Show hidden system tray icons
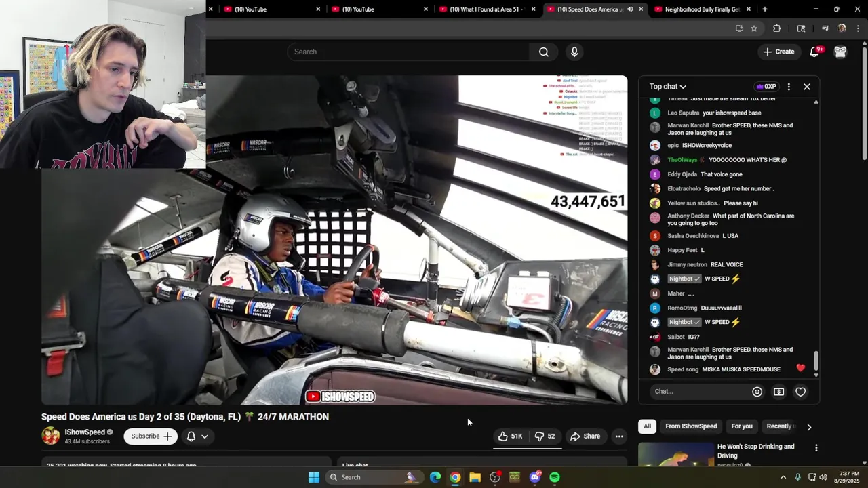 [783, 477]
